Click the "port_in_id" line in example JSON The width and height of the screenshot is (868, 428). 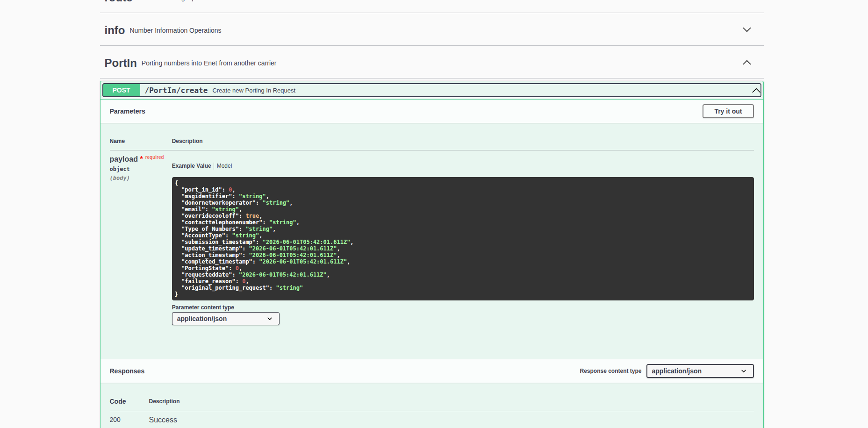tap(208, 190)
